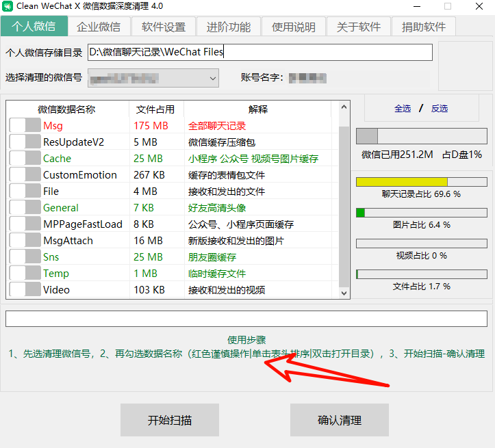Click the 好友高清头像 description
495x448 pixels.
(x=217, y=208)
